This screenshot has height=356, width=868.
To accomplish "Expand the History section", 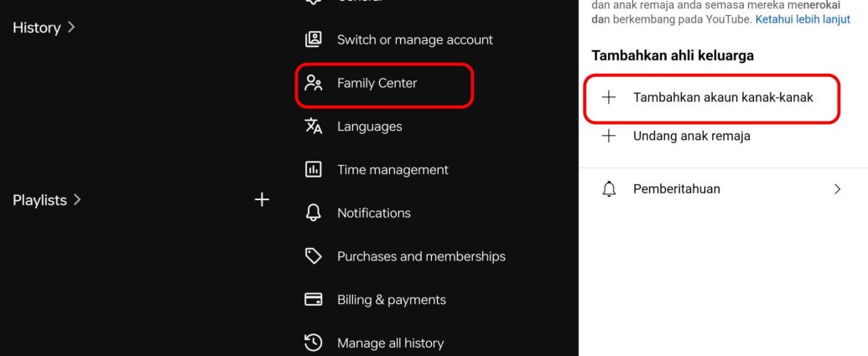I will tap(44, 28).
